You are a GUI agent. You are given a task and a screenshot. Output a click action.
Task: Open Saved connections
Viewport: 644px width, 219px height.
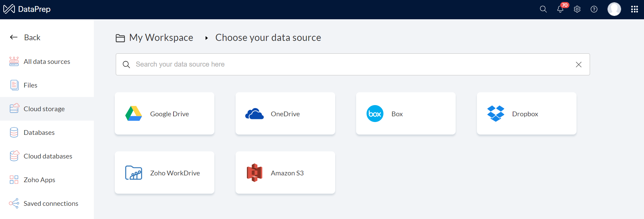coord(51,203)
